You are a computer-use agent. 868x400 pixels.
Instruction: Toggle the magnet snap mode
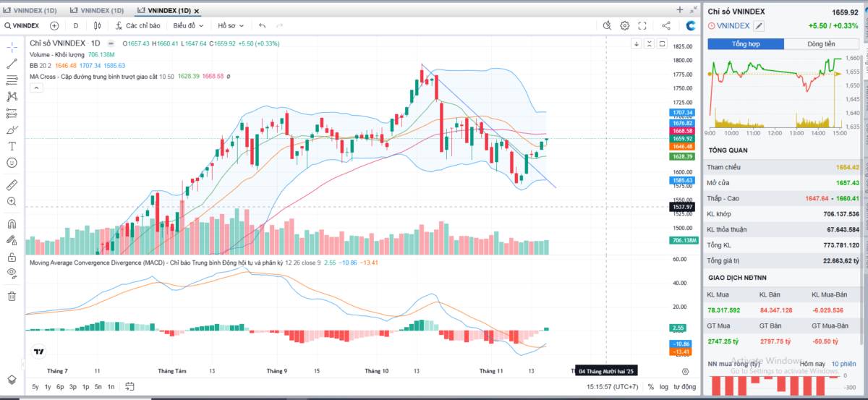12,224
